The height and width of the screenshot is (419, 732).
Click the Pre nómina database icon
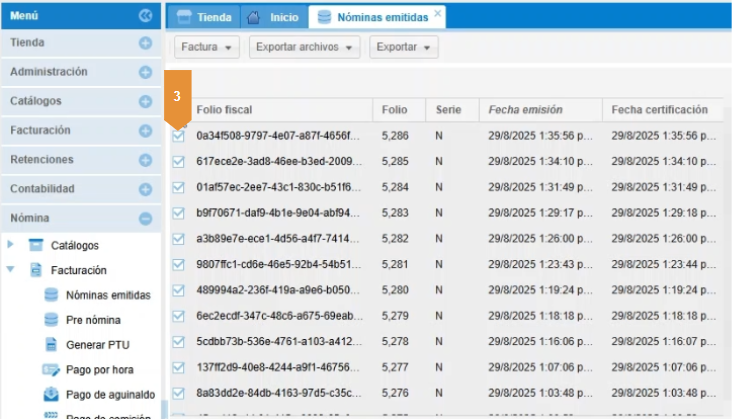tap(52, 320)
